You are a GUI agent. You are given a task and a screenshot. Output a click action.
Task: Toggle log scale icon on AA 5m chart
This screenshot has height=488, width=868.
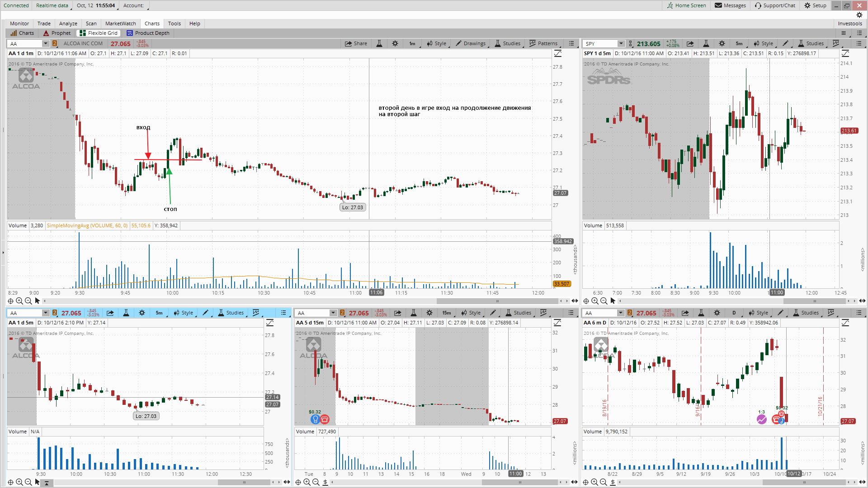270,323
